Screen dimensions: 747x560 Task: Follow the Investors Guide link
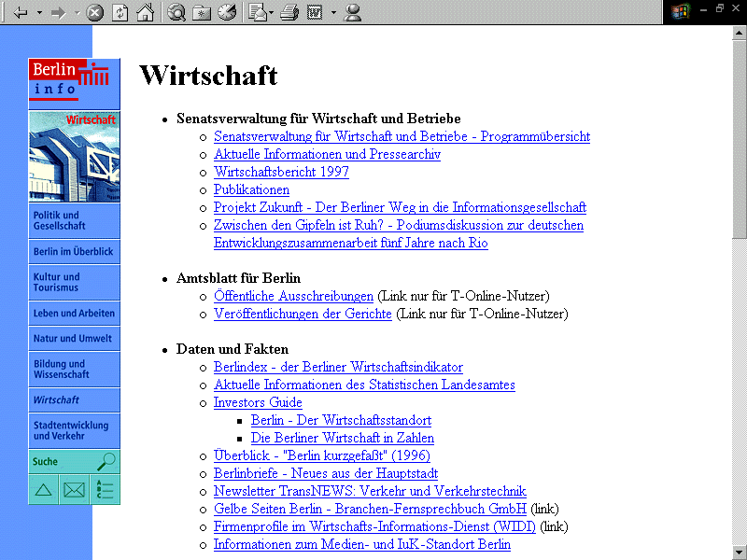tap(258, 402)
